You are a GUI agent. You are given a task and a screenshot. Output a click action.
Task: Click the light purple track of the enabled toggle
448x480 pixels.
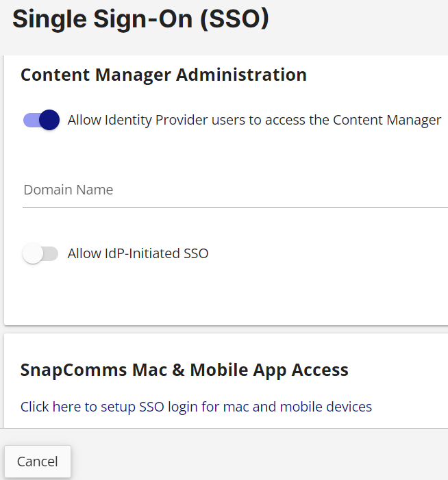pyautogui.click(x=31, y=120)
